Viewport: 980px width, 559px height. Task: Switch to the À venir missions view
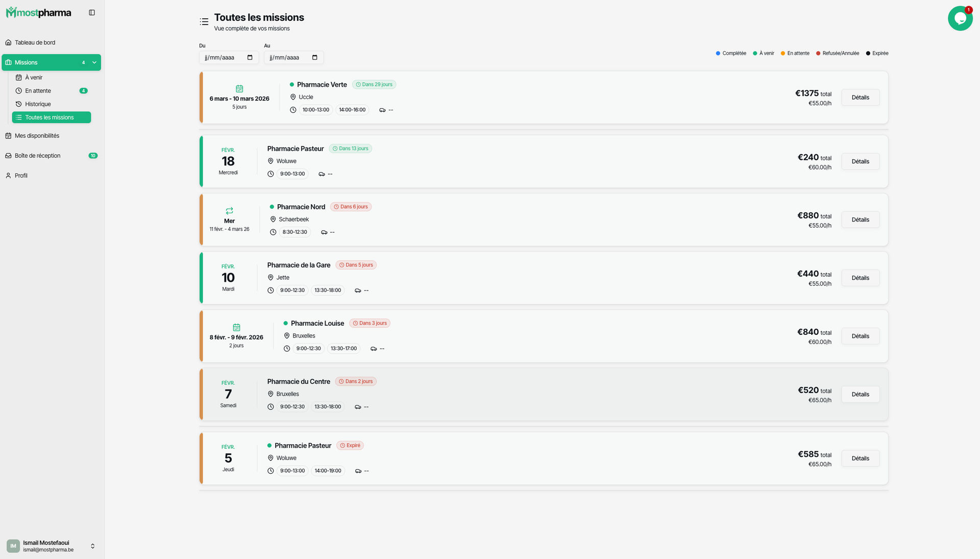(34, 77)
